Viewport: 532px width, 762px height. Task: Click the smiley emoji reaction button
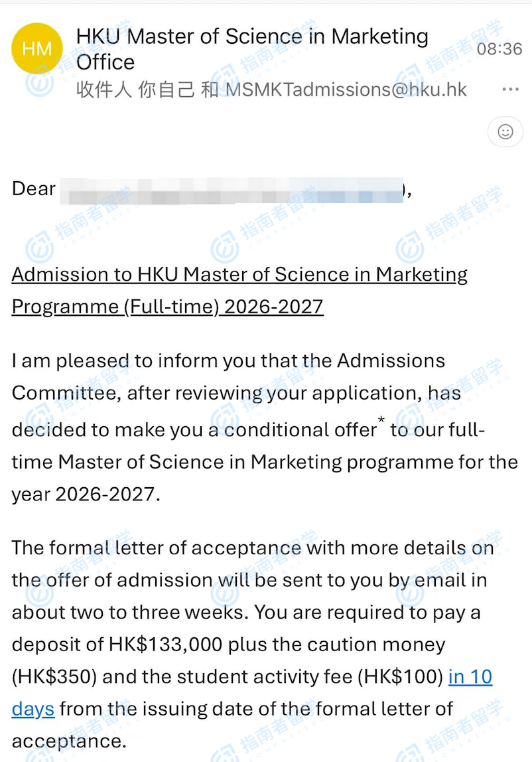coord(505,132)
